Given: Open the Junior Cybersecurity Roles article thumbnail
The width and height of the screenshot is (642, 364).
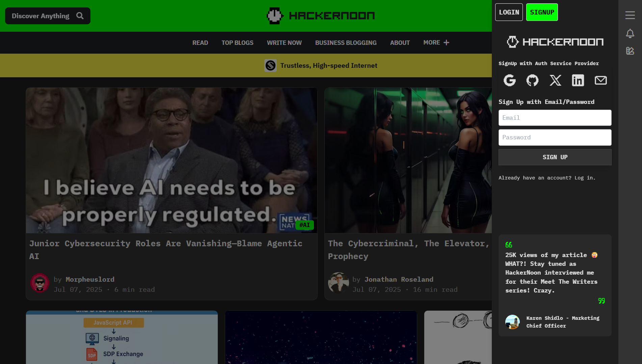Looking at the screenshot, I should click(171, 160).
